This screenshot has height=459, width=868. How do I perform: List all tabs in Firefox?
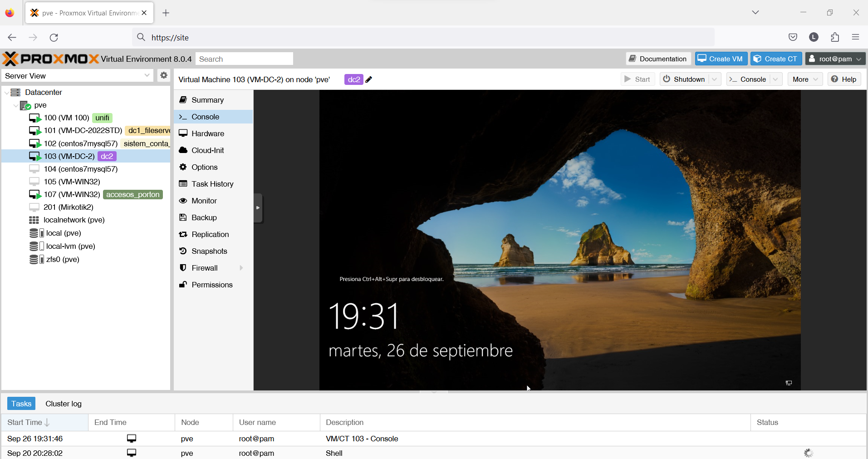point(755,12)
